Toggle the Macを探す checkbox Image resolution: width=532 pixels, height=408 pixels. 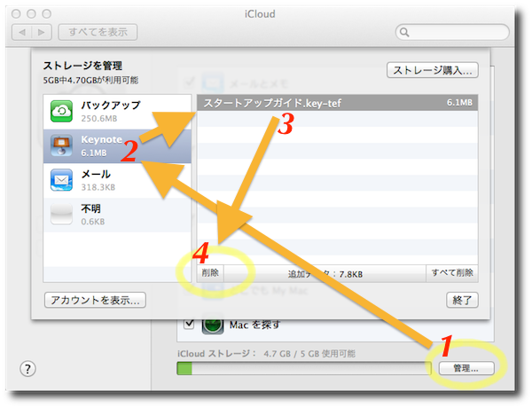click(x=189, y=324)
